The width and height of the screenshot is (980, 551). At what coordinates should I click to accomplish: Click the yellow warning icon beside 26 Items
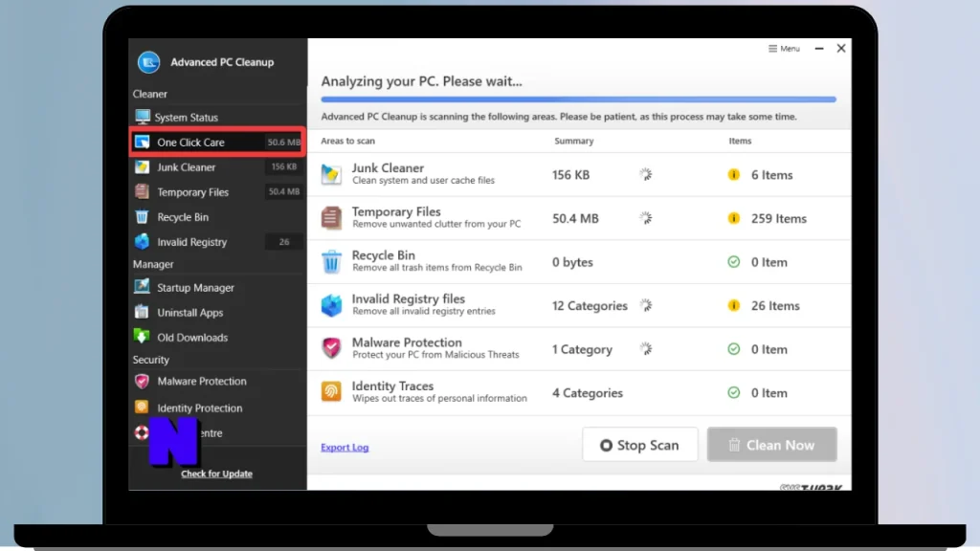point(734,305)
